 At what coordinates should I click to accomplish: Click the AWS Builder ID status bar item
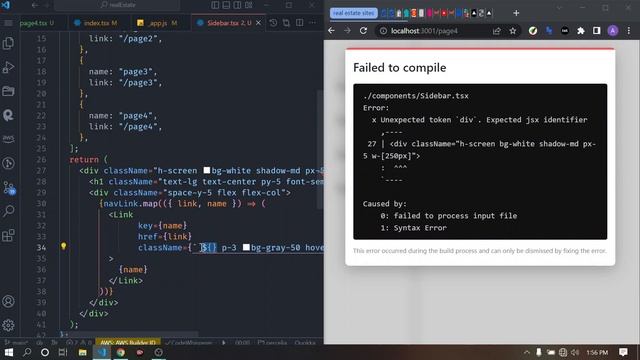point(128,342)
